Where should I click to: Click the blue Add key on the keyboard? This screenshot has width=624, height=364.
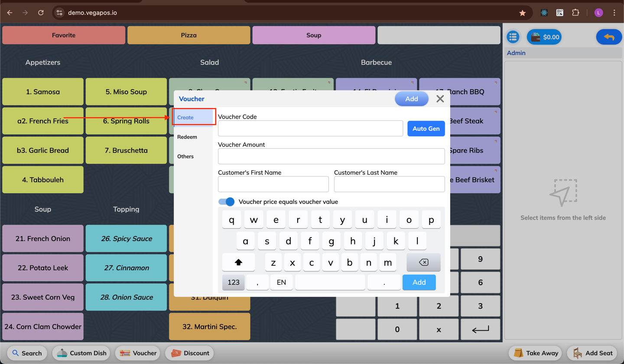419,282
